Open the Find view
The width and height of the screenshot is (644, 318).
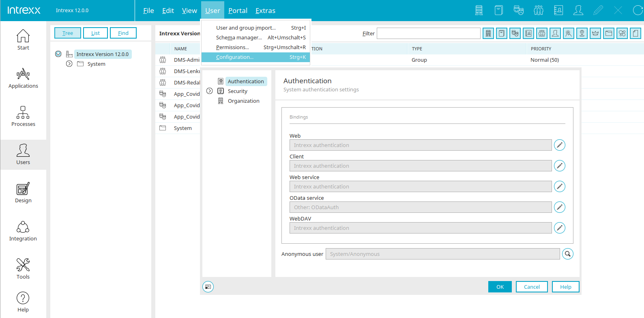(x=123, y=33)
